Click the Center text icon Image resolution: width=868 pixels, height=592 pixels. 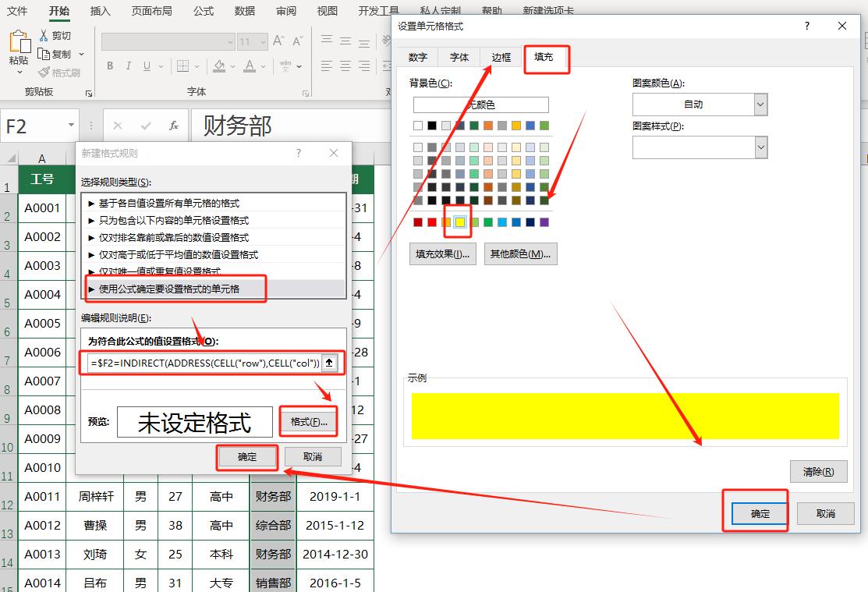(345, 66)
